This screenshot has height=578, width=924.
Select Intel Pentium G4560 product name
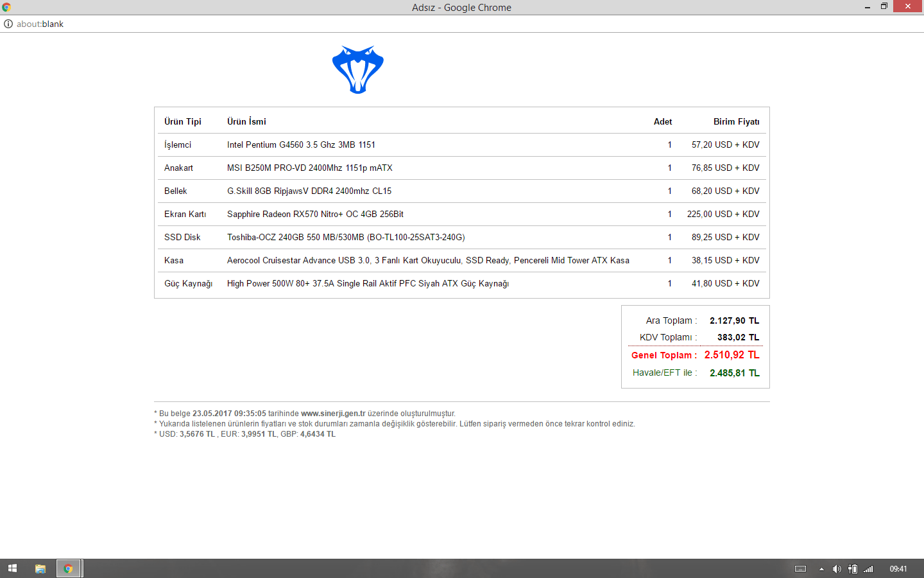(301, 144)
